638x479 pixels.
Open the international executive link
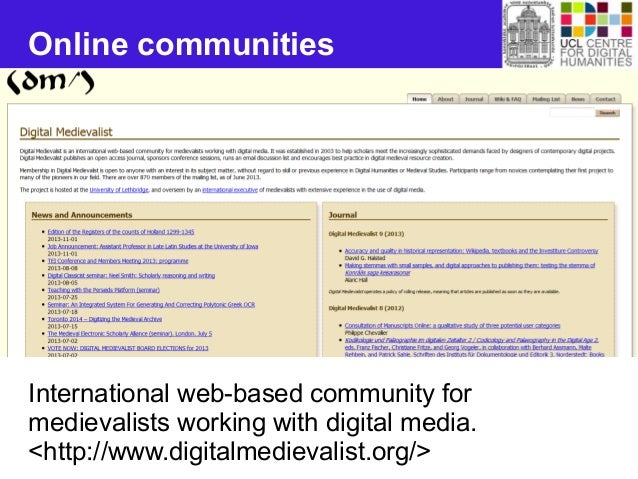click(230, 190)
